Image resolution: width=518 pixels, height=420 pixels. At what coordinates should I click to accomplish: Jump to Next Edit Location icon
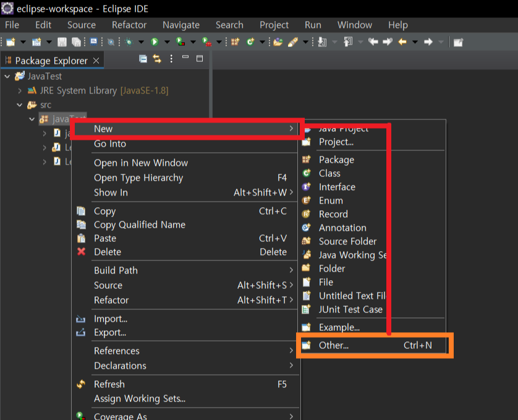click(388, 41)
